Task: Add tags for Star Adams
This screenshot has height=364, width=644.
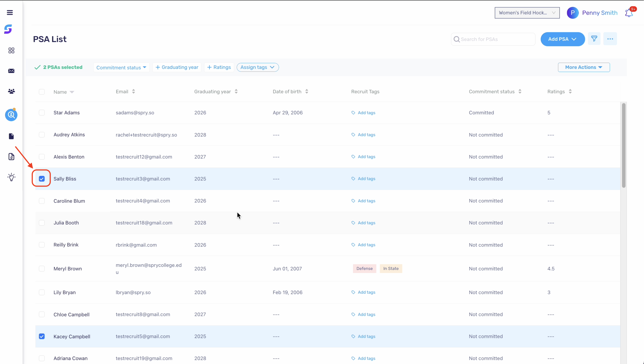Action: click(363, 113)
